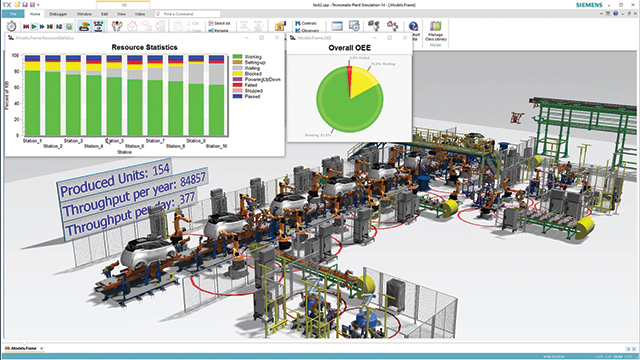The height and width of the screenshot is (360, 640).
Task: Click the blue help question mark icon
Action: [x=413, y=27]
